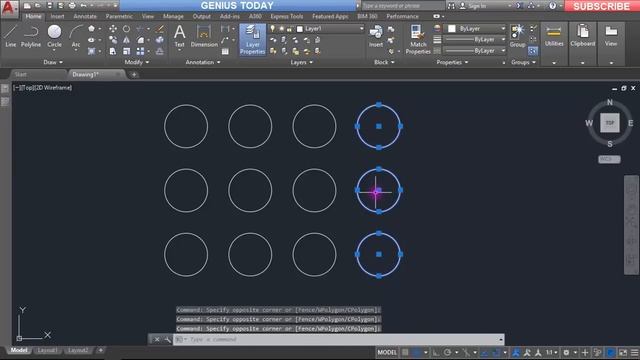Click the Plot printer icon in quick access
The width and height of the screenshot is (640, 360).
[72, 6]
